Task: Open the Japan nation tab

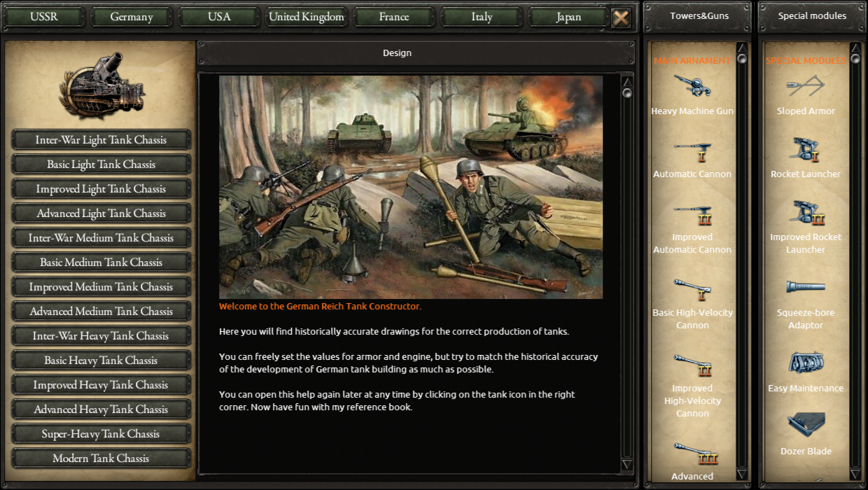Action: pyautogui.click(x=568, y=17)
